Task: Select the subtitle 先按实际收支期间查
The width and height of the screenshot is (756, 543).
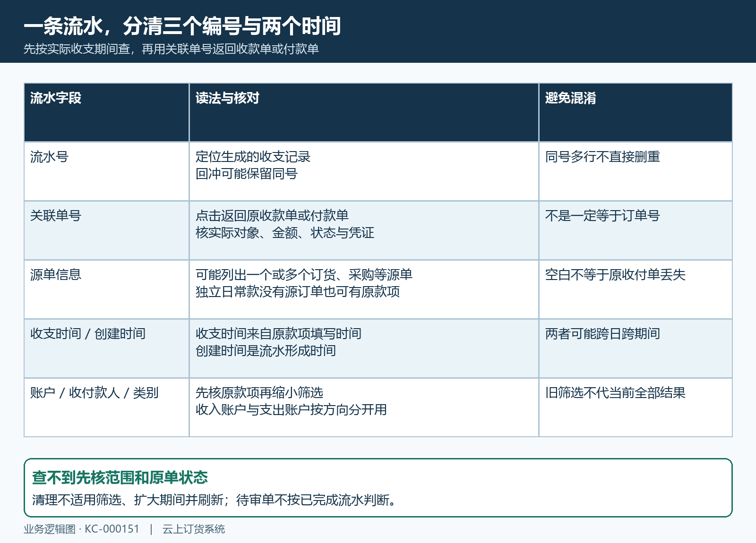Action: click(x=77, y=49)
